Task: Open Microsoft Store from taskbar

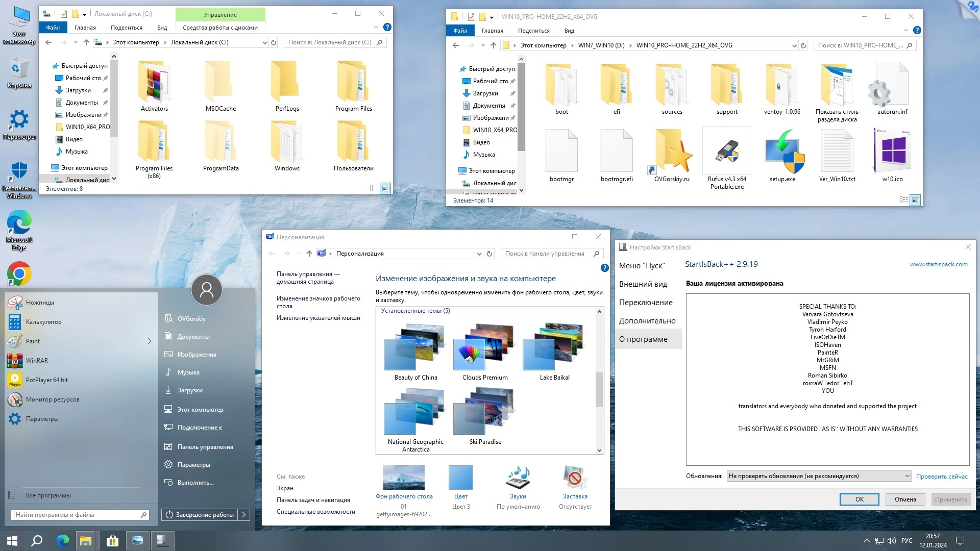Action: click(x=112, y=541)
